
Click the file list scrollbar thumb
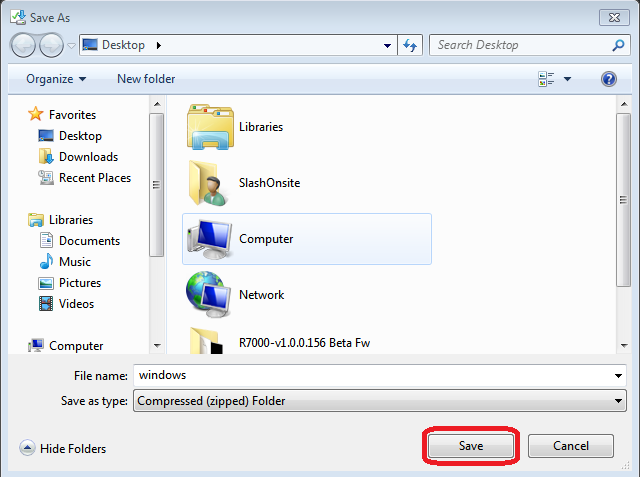click(623, 200)
